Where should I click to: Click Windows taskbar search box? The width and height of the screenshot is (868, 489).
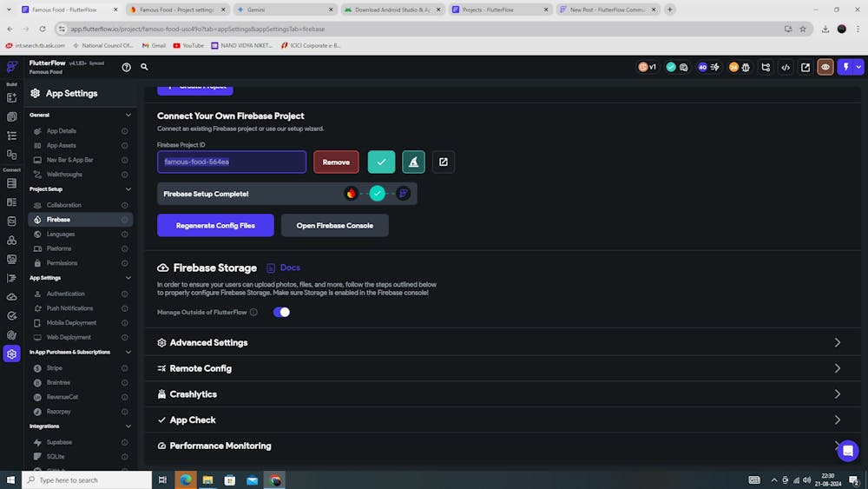(87, 480)
